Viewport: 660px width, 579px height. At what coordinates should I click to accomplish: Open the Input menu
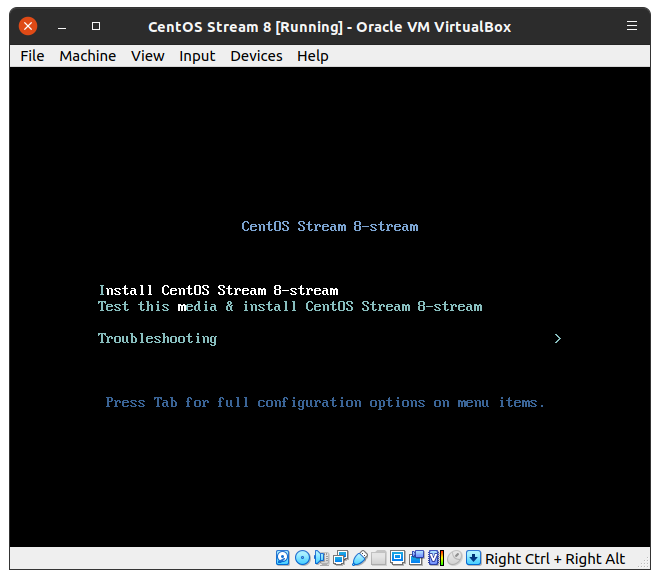tap(197, 56)
